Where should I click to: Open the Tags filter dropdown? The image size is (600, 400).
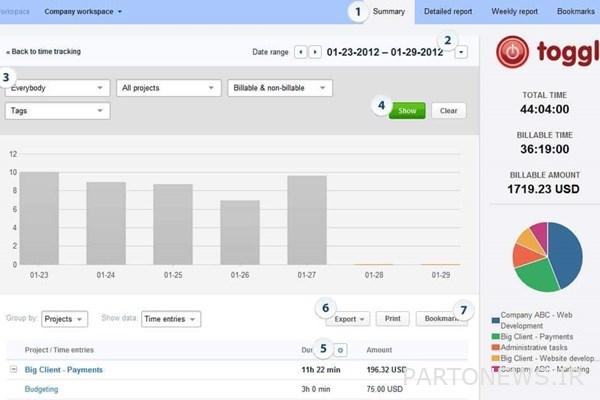click(56, 111)
